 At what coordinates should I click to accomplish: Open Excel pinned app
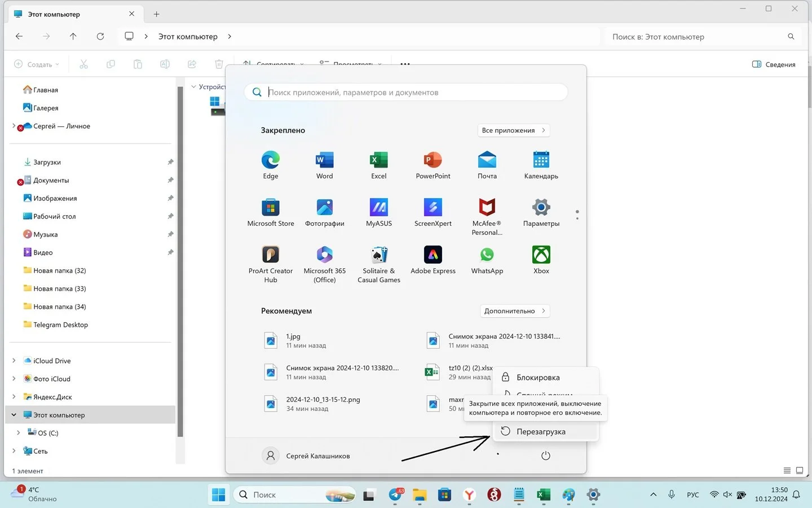[x=378, y=165]
